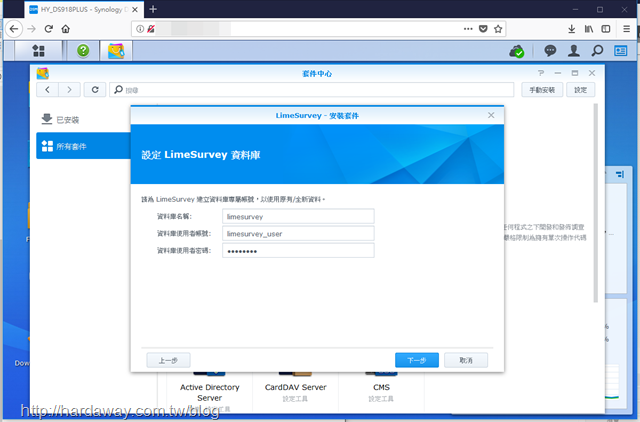640x422 pixels.
Task: Open CardDAV Server package
Action: [296, 387]
